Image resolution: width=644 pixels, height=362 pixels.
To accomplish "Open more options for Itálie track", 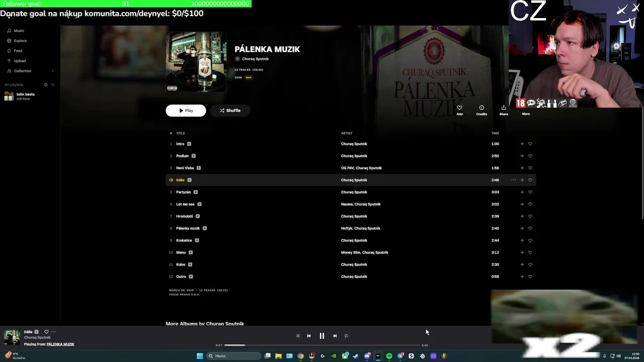I will (513, 180).
